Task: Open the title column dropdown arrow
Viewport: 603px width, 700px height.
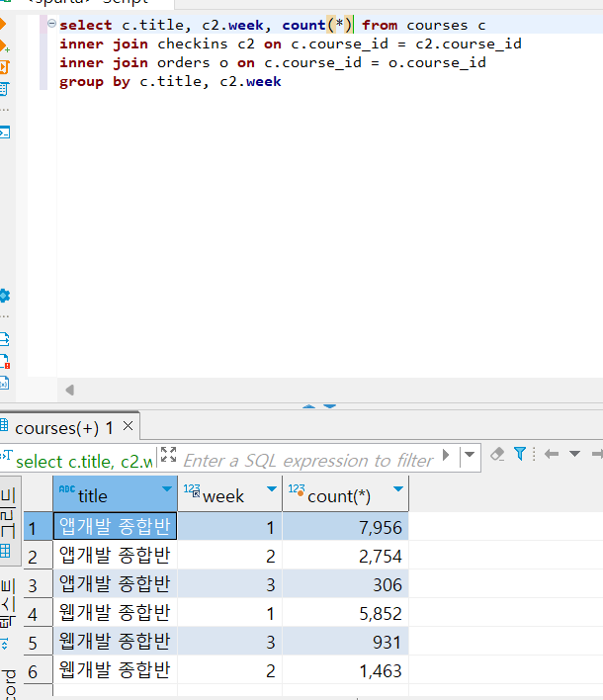Action: pyautogui.click(x=167, y=488)
